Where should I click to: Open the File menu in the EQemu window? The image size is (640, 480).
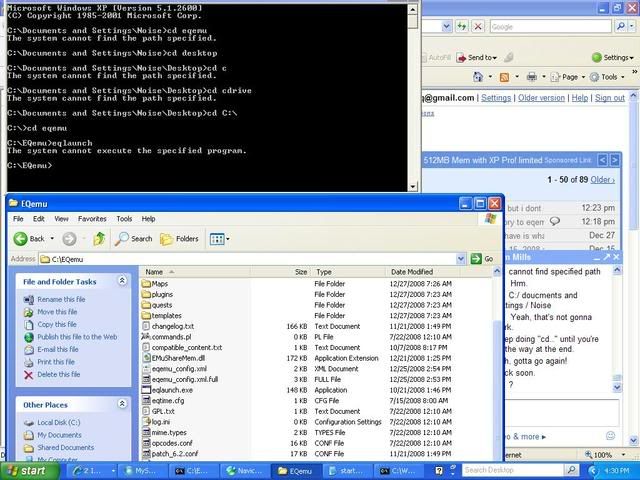tap(18, 219)
